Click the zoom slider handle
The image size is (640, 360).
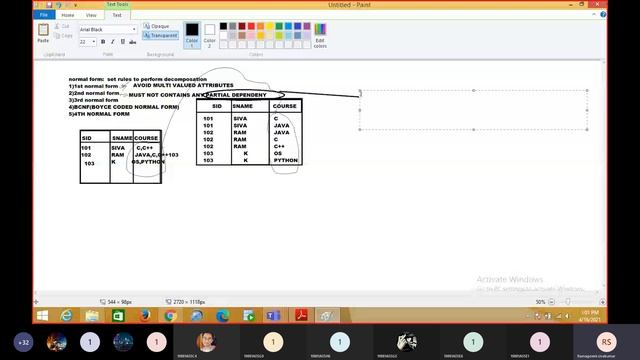(x=568, y=302)
